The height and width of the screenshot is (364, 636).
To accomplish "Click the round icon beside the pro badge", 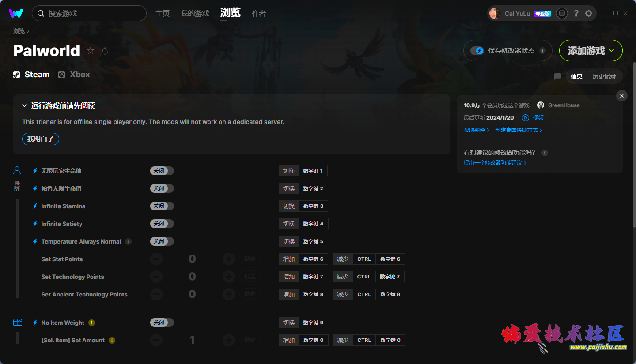I will click(561, 14).
